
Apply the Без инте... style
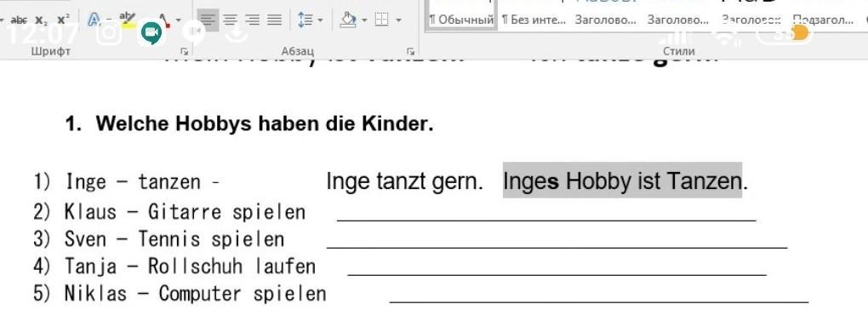pyautogui.click(x=534, y=20)
